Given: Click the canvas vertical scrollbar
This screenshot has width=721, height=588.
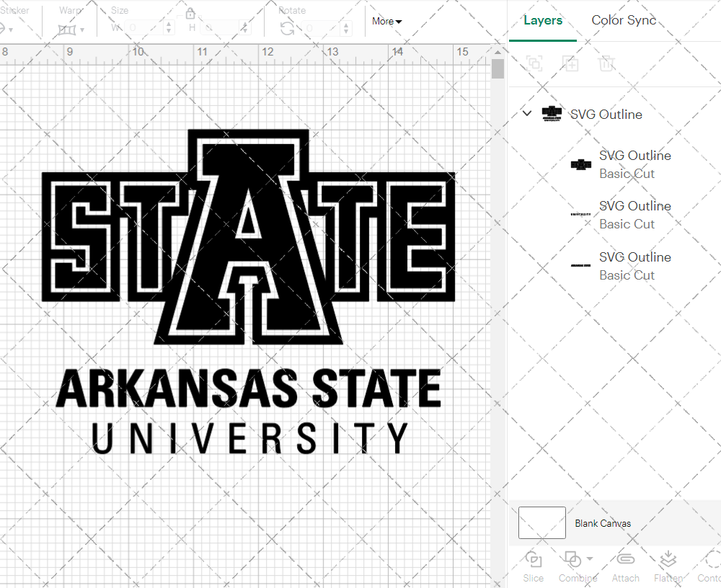Looking at the screenshot, I should point(497,67).
